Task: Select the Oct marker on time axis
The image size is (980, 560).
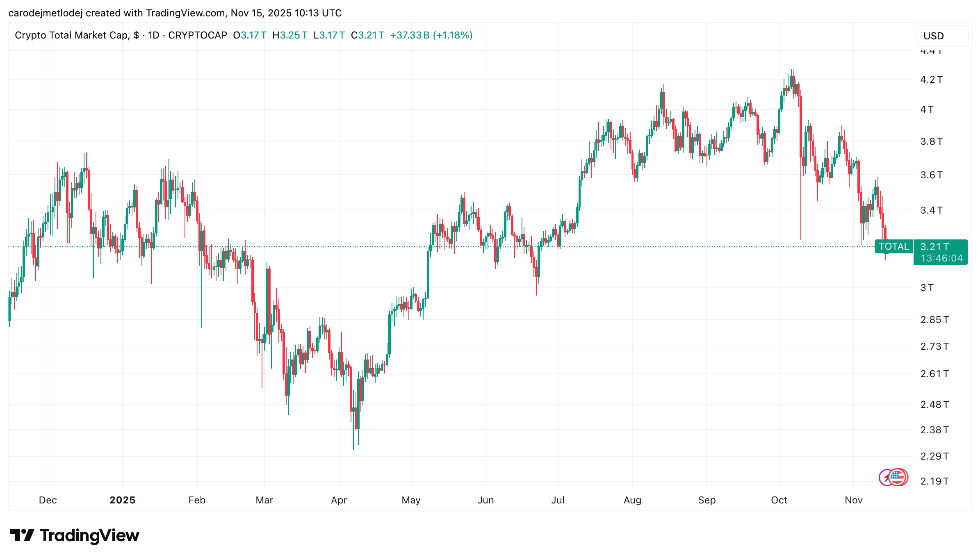Action: (779, 500)
